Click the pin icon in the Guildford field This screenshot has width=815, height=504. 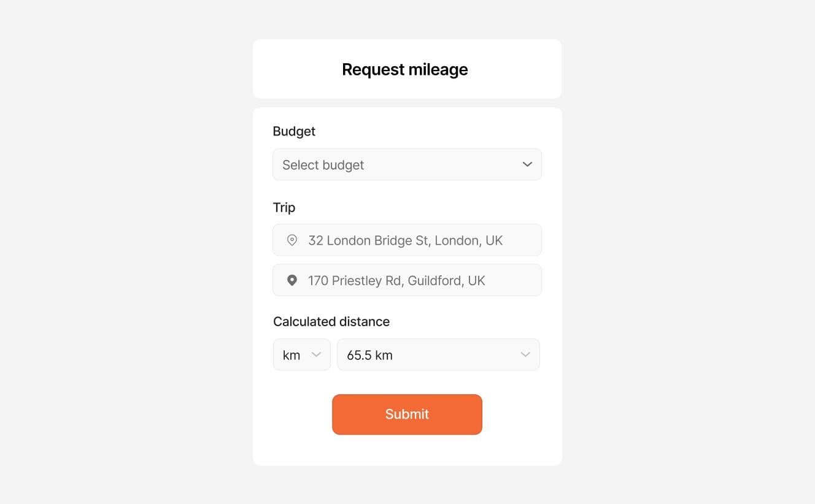tap(292, 280)
